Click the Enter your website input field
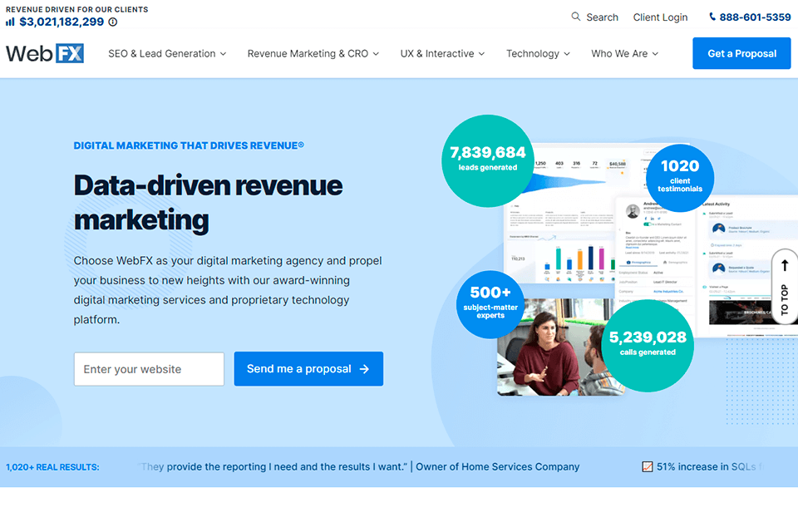The height and width of the screenshot is (532, 798). tap(148, 369)
